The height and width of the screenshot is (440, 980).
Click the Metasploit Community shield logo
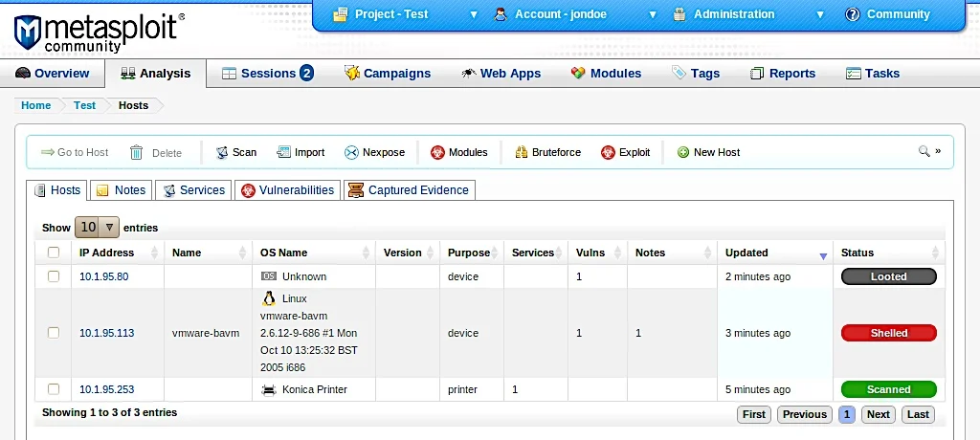point(27,33)
